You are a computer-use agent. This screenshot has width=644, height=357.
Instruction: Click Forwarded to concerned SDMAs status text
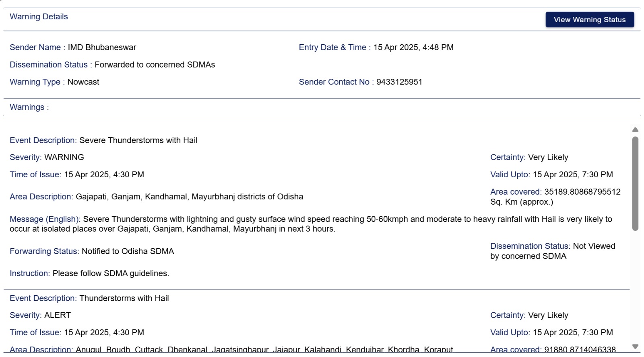(x=155, y=65)
